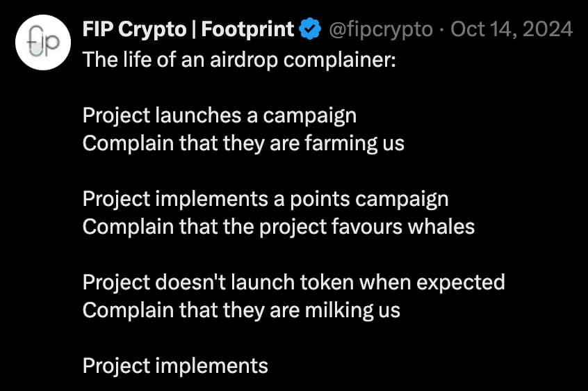
Task: Click the word "Footprint" in the header
Action: 247,29
